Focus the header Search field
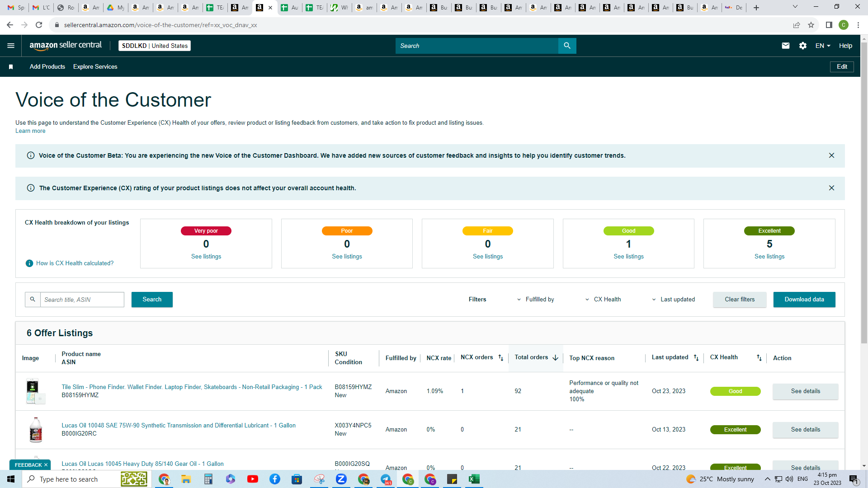Screen dimensions: 868x488 [477, 46]
